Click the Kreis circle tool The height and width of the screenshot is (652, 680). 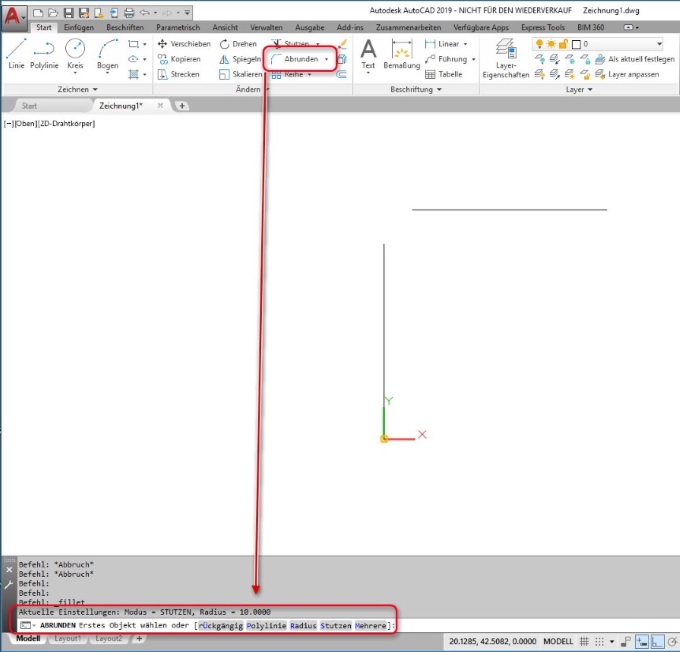[x=75, y=54]
